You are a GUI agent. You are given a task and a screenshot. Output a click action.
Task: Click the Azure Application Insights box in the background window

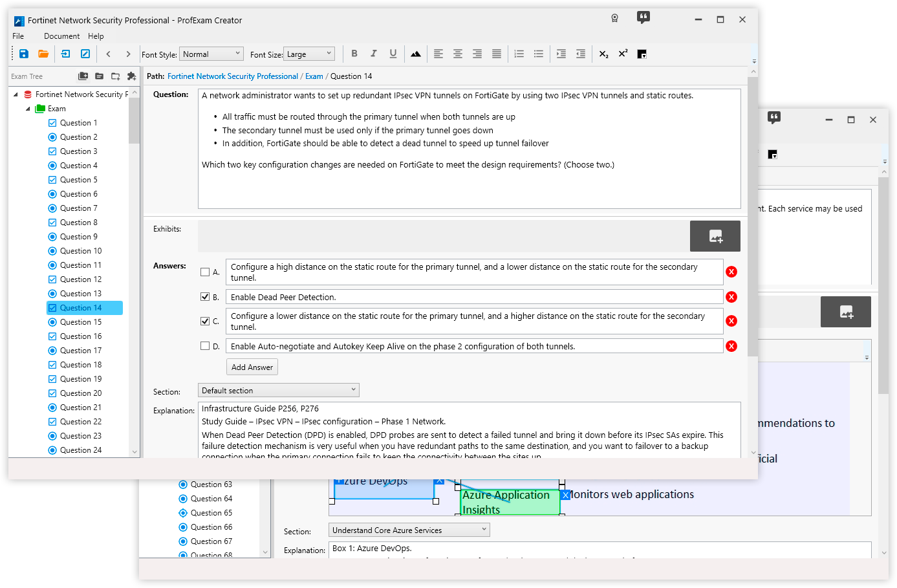click(510, 502)
